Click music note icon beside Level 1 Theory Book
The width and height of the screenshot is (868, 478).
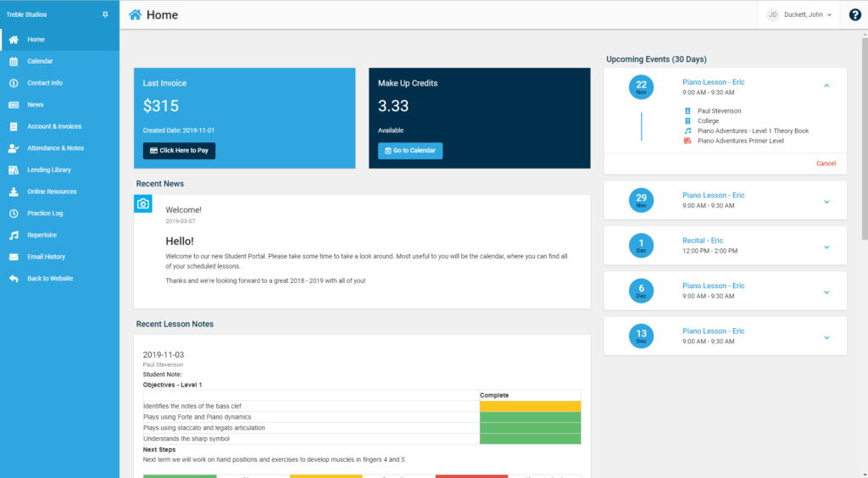point(687,131)
